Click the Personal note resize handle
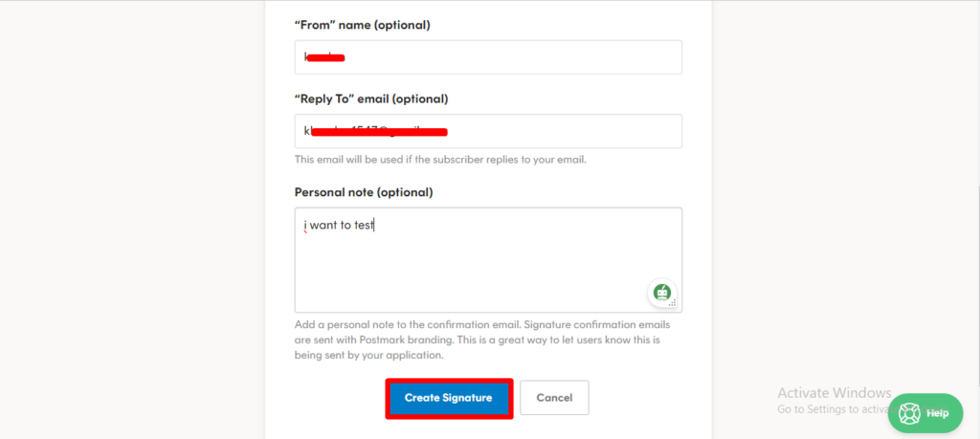Screen dimensions: 980x439 [x=673, y=304]
